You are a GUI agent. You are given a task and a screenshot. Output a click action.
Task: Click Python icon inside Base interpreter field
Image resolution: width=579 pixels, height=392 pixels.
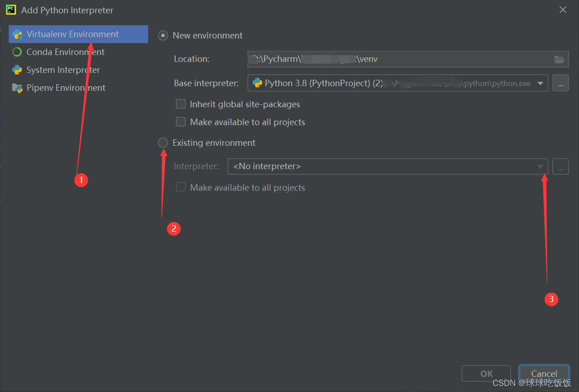(x=257, y=83)
